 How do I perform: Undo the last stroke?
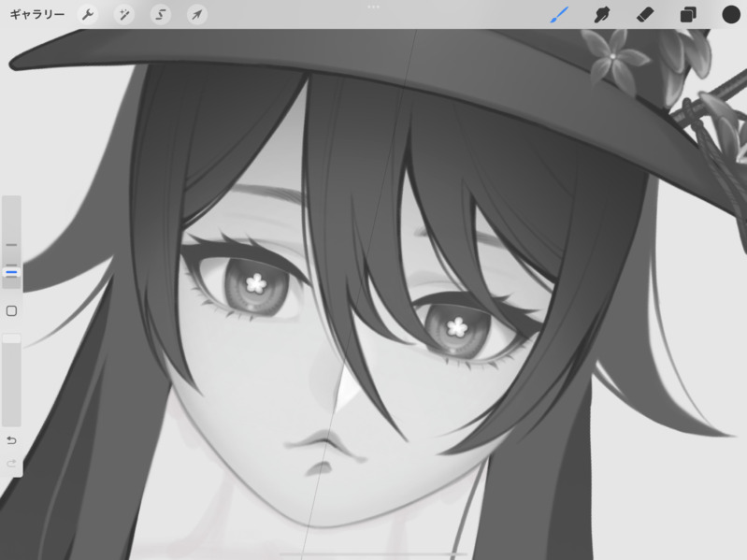[11, 440]
